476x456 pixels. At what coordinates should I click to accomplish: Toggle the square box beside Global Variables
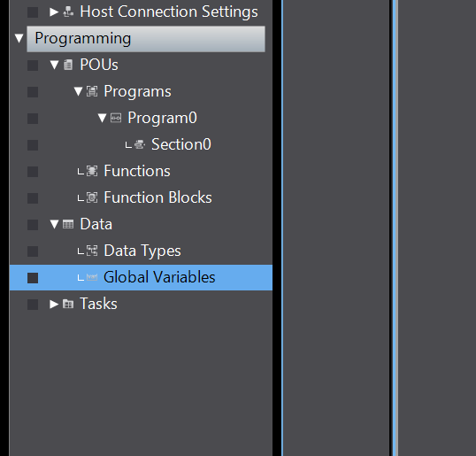click(x=33, y=278)
